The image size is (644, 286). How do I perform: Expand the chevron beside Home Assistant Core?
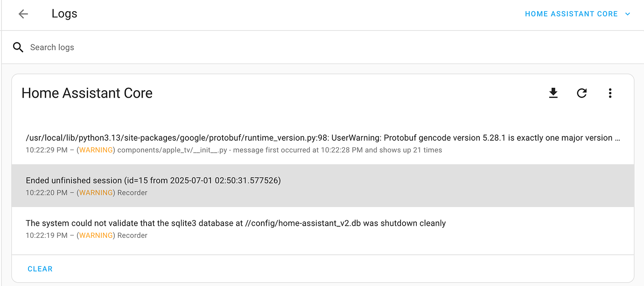click(628, 14)
